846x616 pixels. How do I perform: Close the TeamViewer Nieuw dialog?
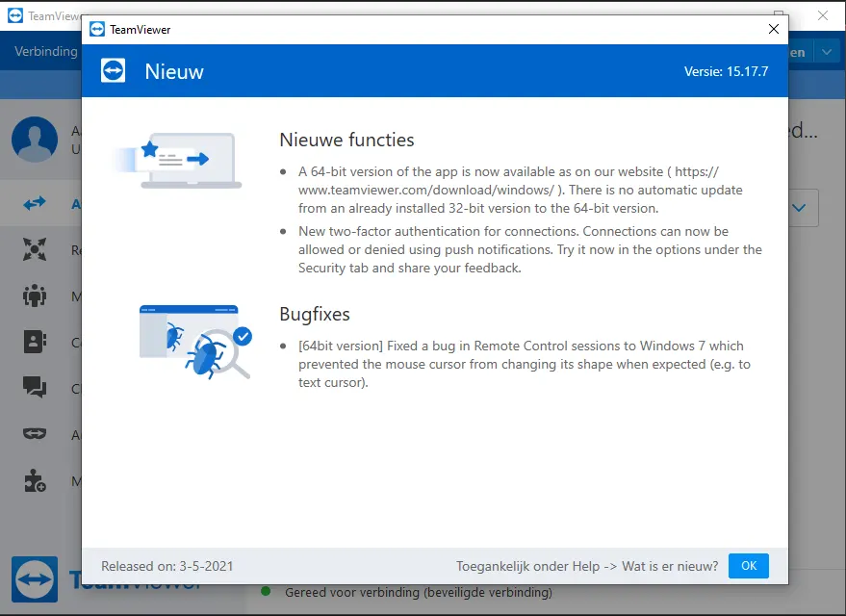[x=773, y=29]
